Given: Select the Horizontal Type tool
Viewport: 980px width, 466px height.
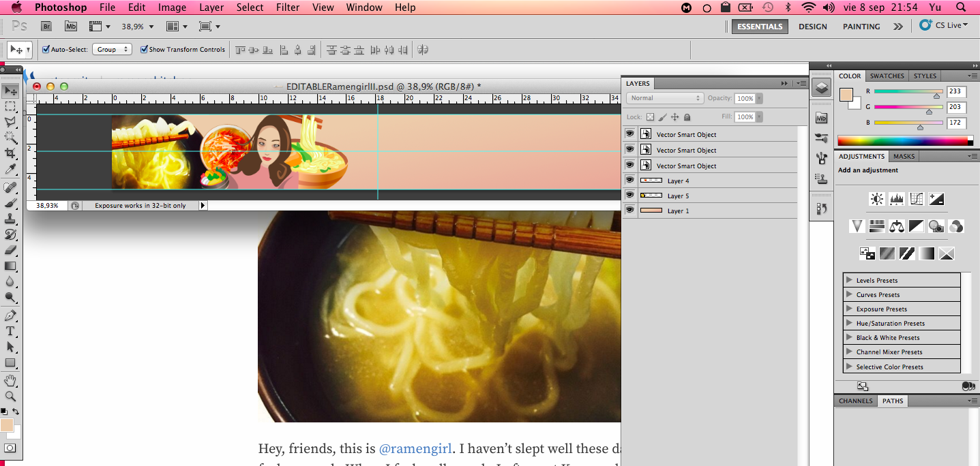Looking at the screenshot, I should pos(10,332).
